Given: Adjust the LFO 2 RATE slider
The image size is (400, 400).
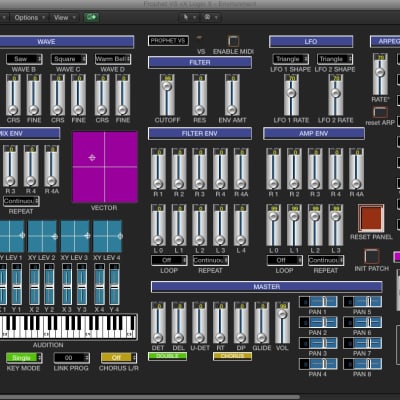Looking at the screenshot, I should [336, 95].
